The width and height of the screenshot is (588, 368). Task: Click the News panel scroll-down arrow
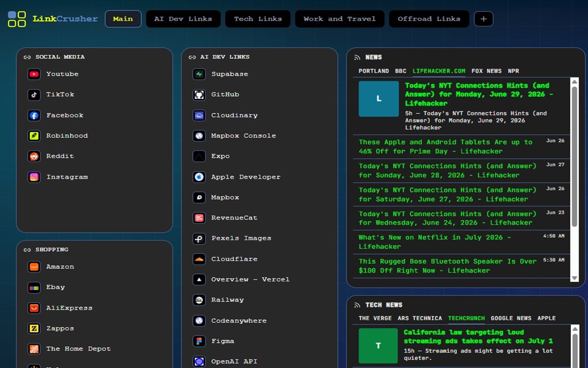click(x=574, y=278)
